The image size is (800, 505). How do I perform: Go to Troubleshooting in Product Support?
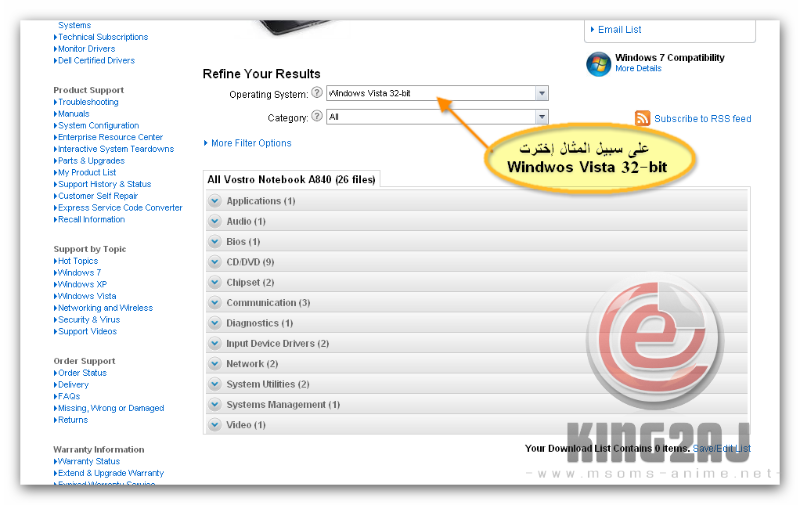point(88,102)
